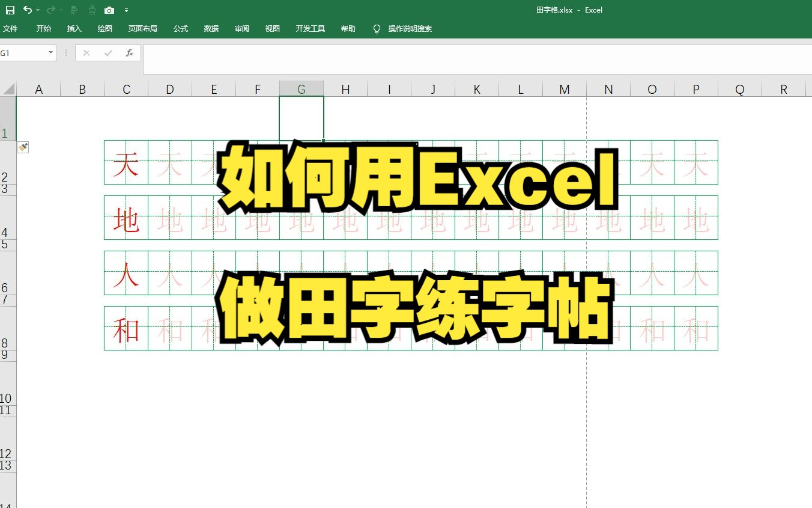Screen dimensions: 812x508
Task: Switch to the 视图 ribbon tab
Action: [x=273, y=29]
